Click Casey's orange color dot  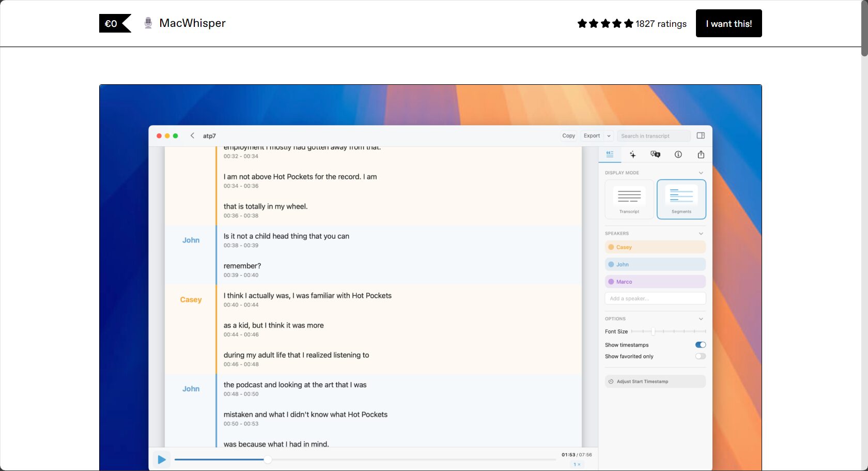pyautogui.click(x=611, y=247)
